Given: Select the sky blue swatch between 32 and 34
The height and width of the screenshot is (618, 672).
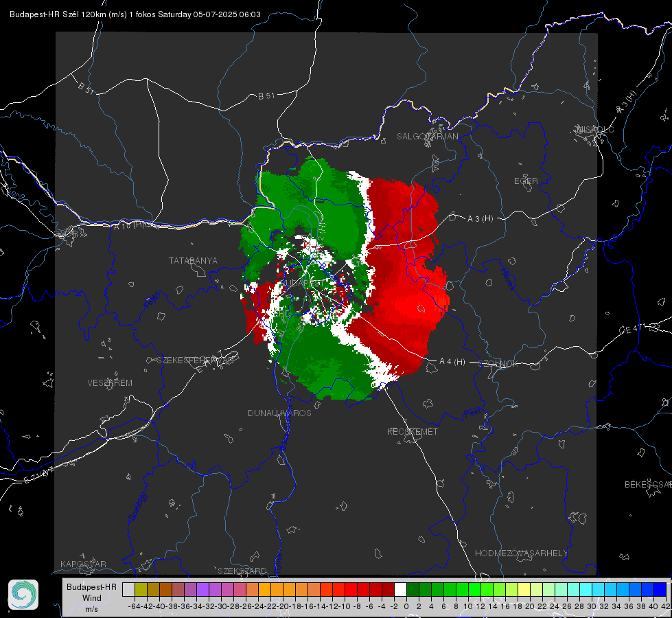Looking at the screenshot, I should (610, 589).
